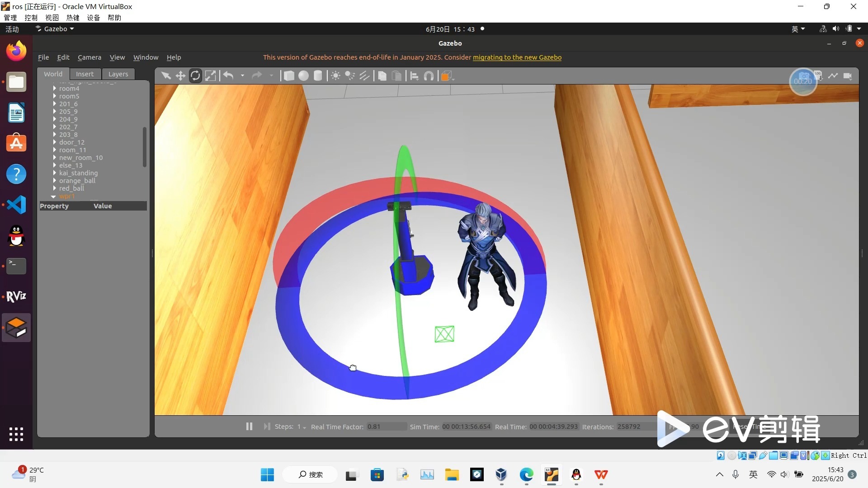868x488 pixels.
Task: Expand the new_room_10 model entry
Action: (55, 158)
